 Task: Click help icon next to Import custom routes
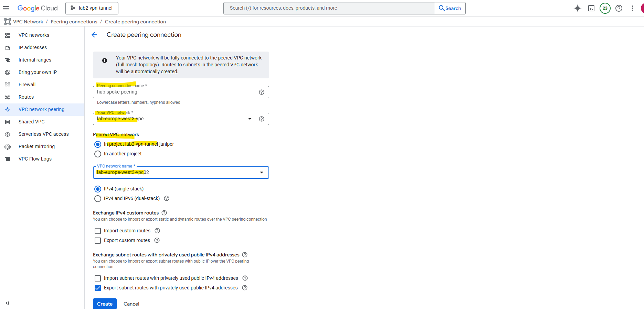[x=157, y=231]
